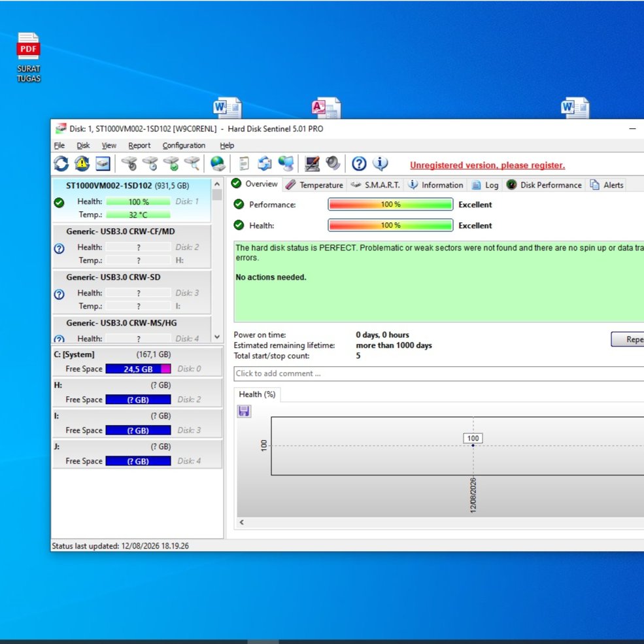Click the send report envelope icon
Image resolution: width=644 pixels, height=644 pixels.
pos(265,164)
